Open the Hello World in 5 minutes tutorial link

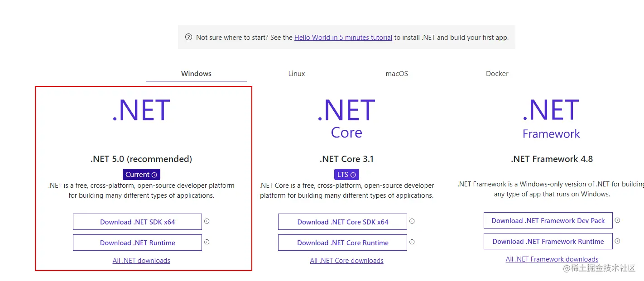coord(343,38)
